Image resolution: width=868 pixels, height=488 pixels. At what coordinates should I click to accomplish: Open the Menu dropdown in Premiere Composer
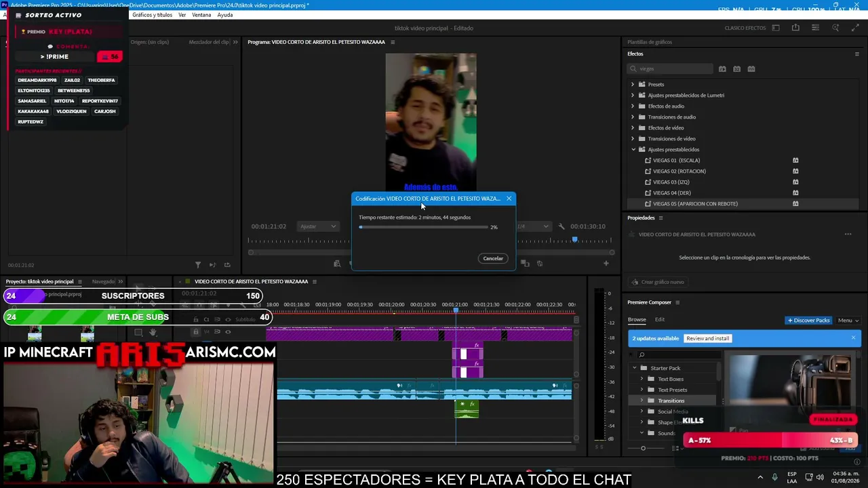tap(848, 321)
